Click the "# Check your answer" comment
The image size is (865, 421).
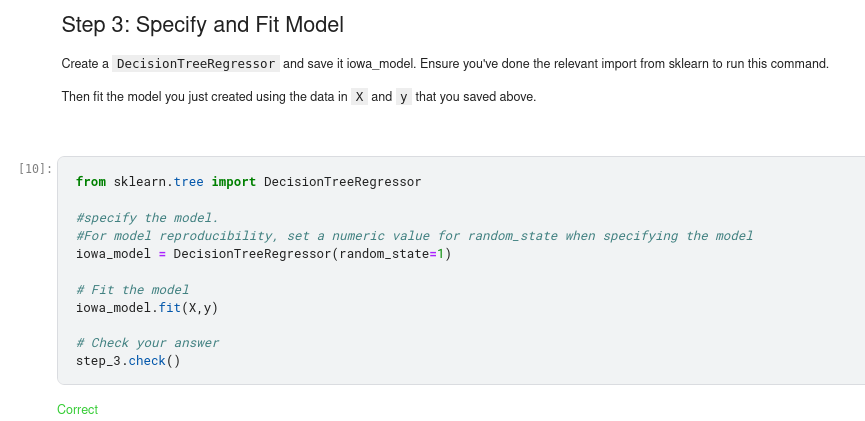click(x=147, y=343)
